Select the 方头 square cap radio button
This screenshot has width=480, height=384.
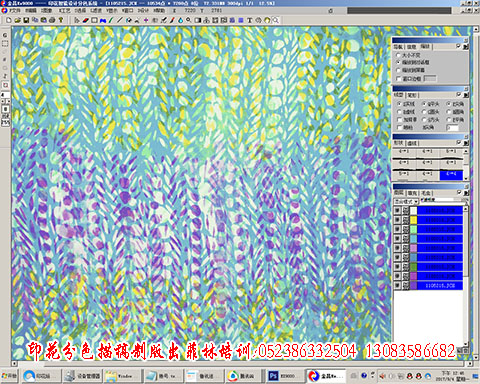click(424, 119)
